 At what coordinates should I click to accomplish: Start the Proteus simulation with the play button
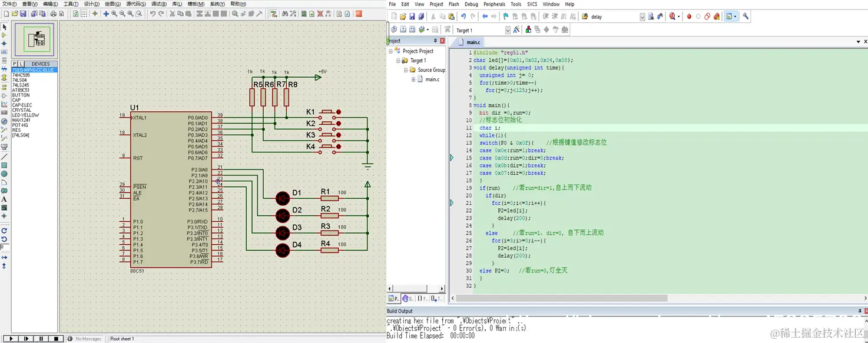pos(11,339)
